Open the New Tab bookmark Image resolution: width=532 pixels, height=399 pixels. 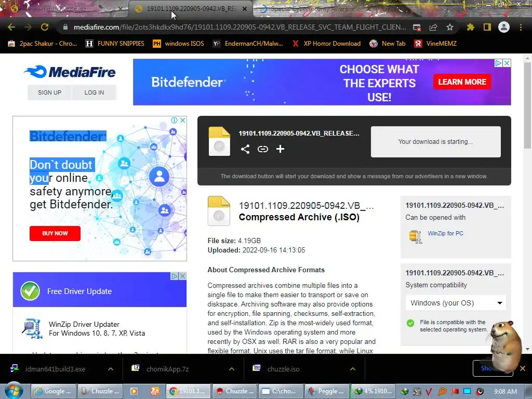coord(388,44)
